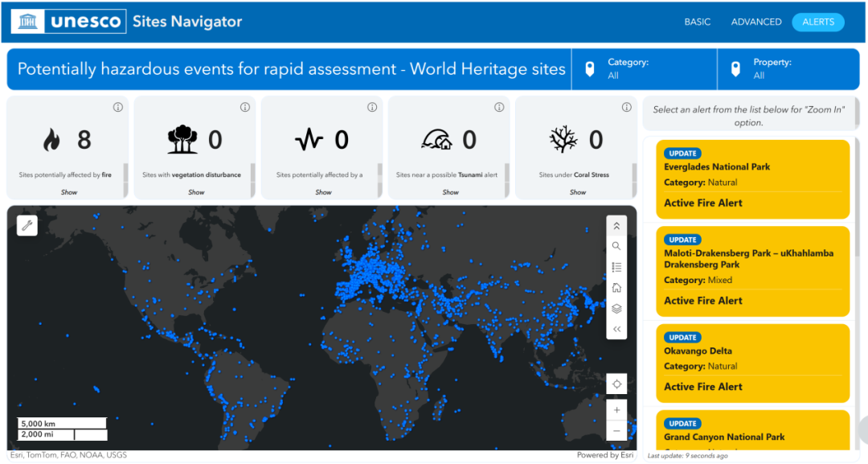Screen dimensions: 868x464
Task: Zoom out with the map minus button
Action: click(x=616, y=431)
